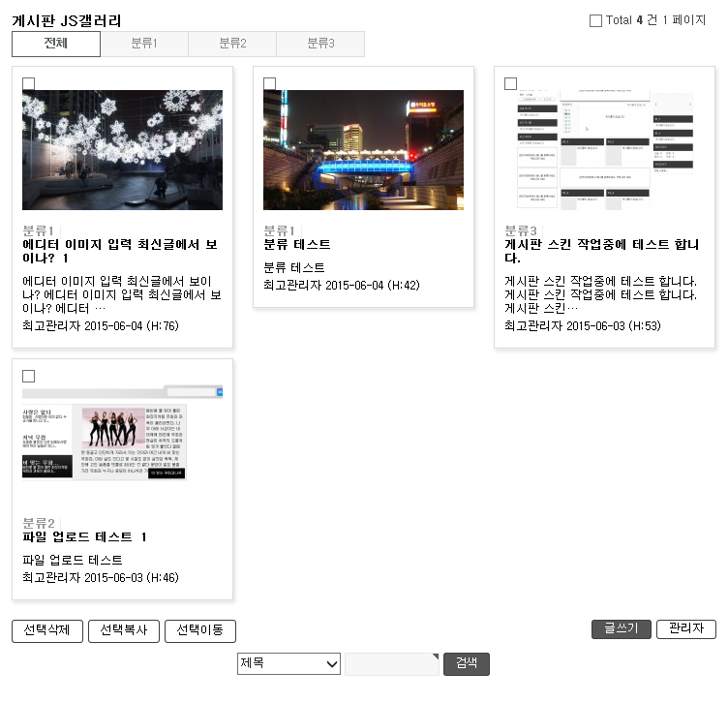
Task: Open the 분류2 category tab
Action: (232, 44)
